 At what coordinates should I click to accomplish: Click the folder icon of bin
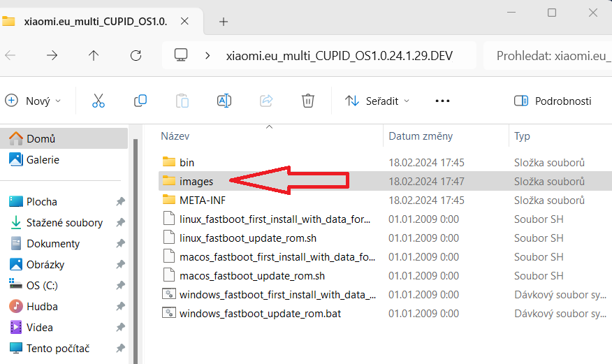click(x=168, y=161)
